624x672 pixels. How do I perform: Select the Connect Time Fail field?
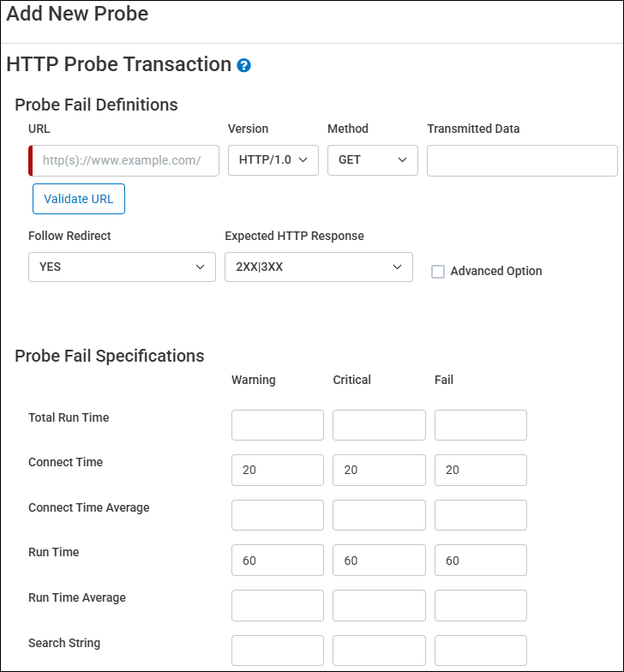[x=480, y=470]
